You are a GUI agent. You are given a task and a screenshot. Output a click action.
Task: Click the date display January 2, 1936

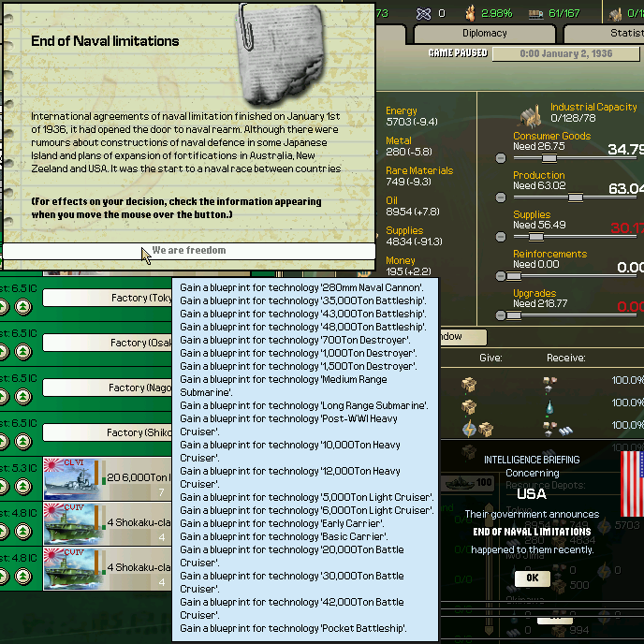pyautogui.click(x=566, y=53)
